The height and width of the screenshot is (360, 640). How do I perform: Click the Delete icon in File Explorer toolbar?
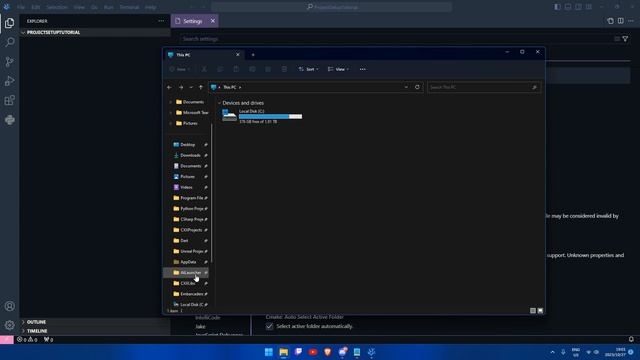click(284, 69)
